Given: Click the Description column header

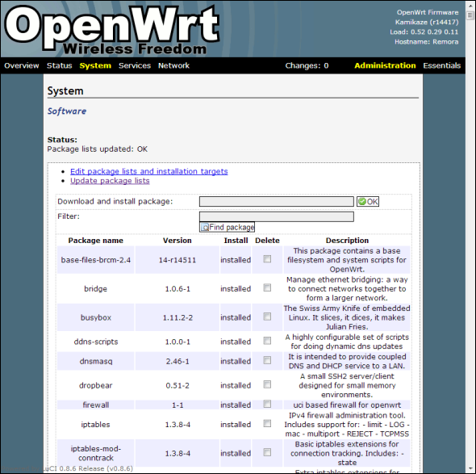Looking at the screenshot, I should pos(347,241).
